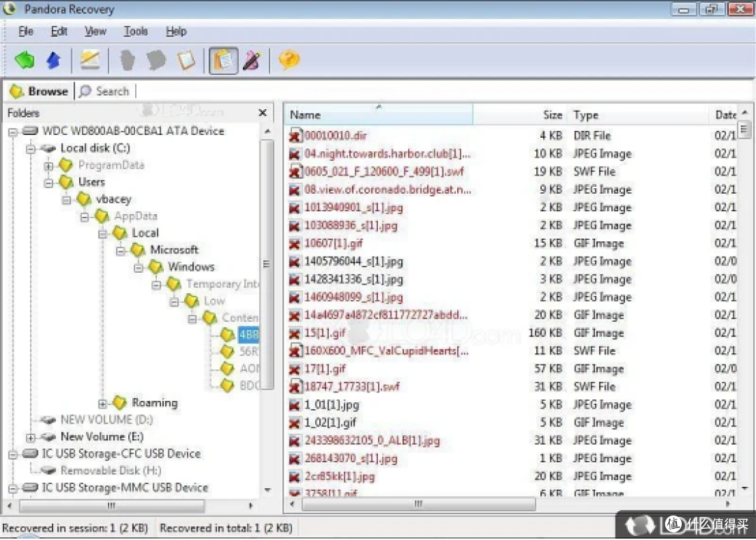Sort files by Type column header

click(638, 115)
